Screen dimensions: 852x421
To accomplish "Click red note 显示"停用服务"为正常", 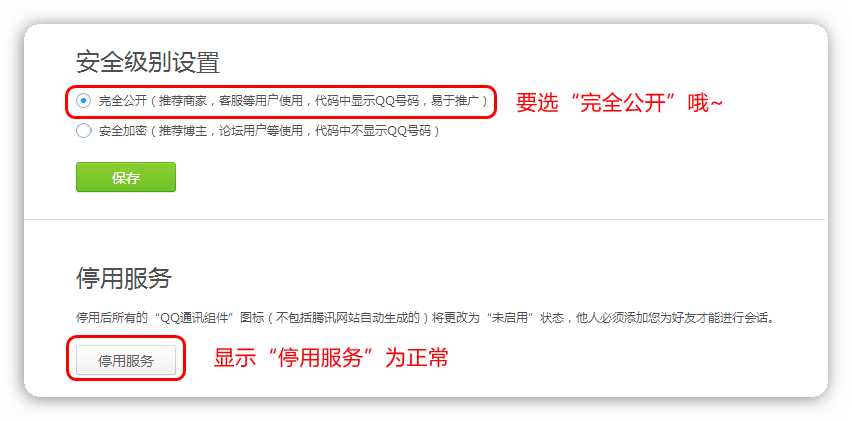I will 331,358.
